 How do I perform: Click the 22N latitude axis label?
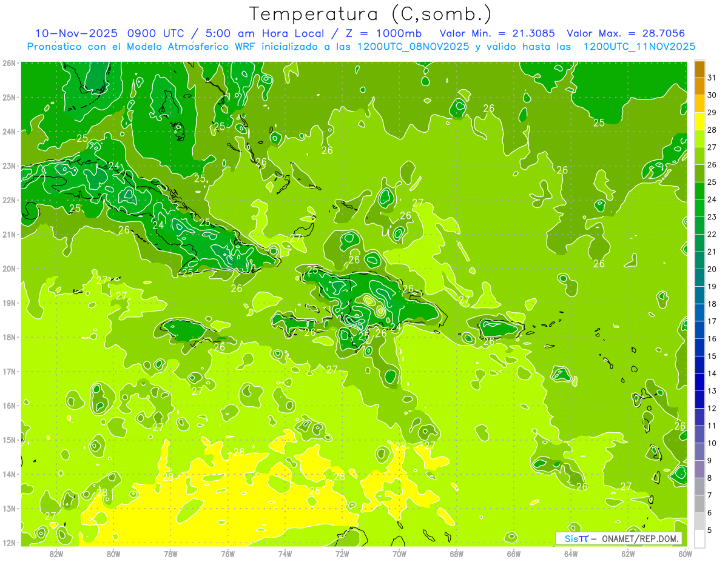8,200
